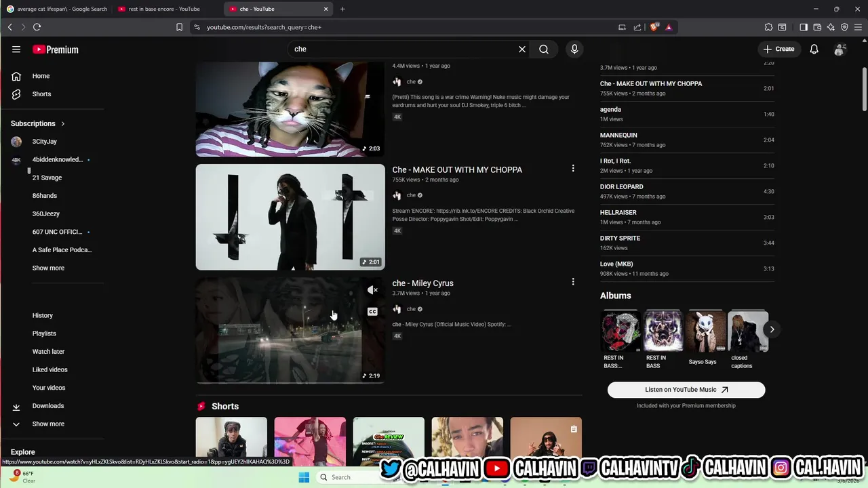
Task: Open che - Miley Cyrus video title
Action: coord(422,283)
